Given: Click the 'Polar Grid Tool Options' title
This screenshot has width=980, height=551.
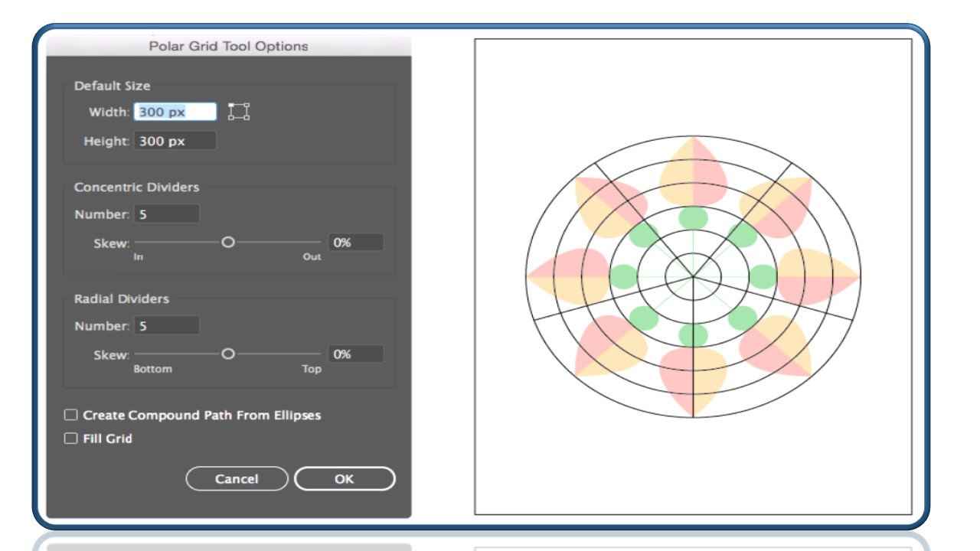Looking at the screenshot, I should tap(229, 46).
